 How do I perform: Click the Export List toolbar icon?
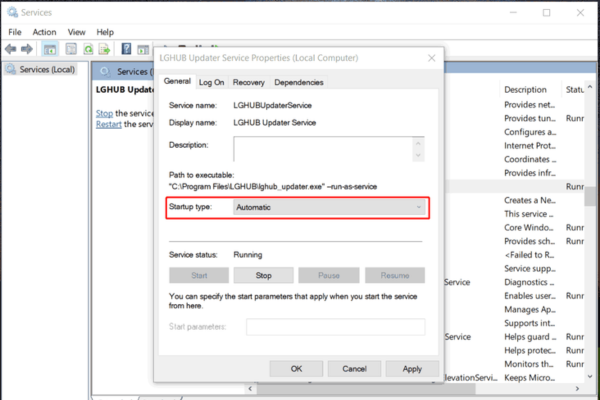pos(104,49)
